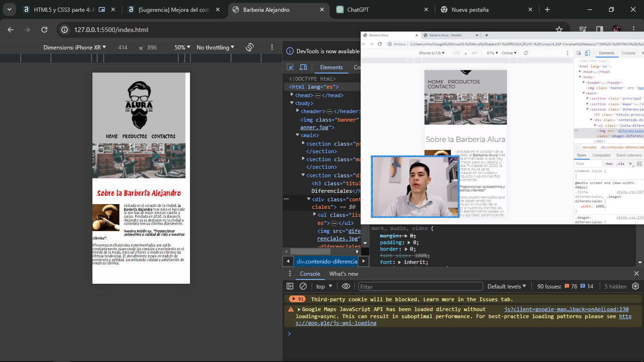Expand the font shorthand in Styles

tap(399, 262)
